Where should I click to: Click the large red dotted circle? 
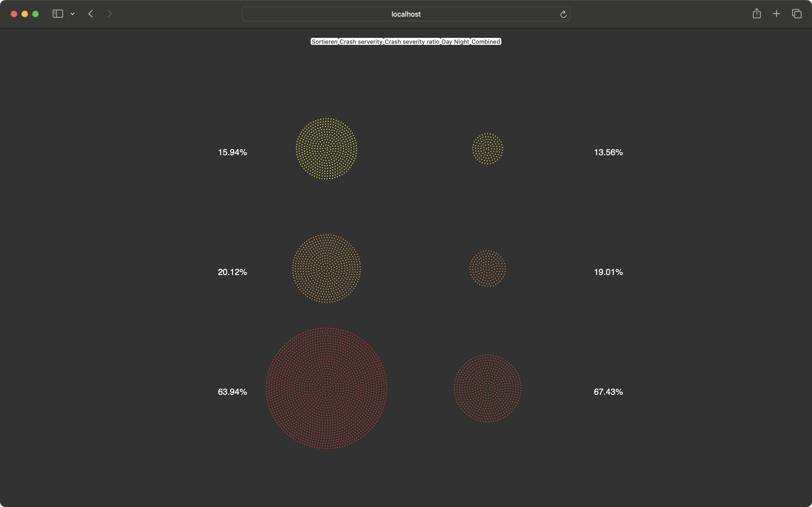tap(326, 388)
